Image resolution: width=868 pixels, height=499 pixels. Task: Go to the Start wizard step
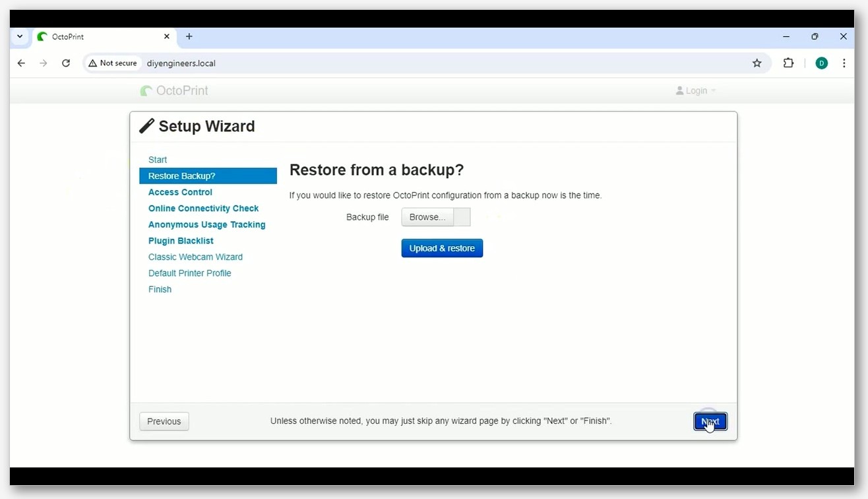(158, 160)
